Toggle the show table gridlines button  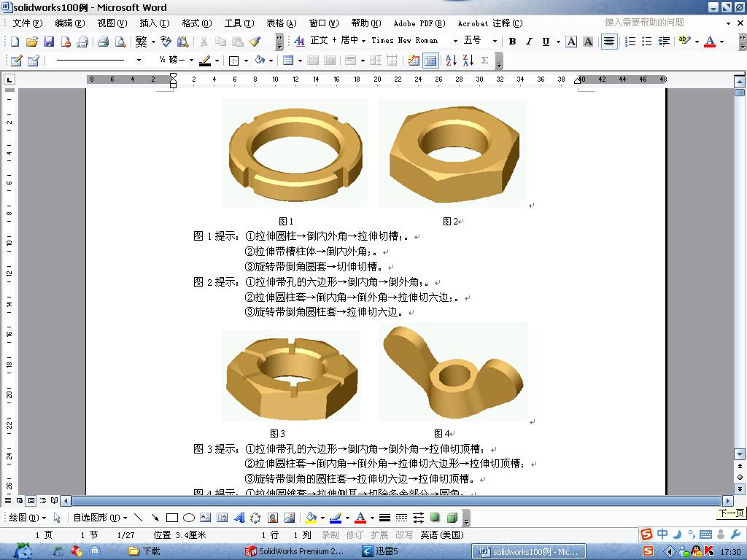point(430,61)
